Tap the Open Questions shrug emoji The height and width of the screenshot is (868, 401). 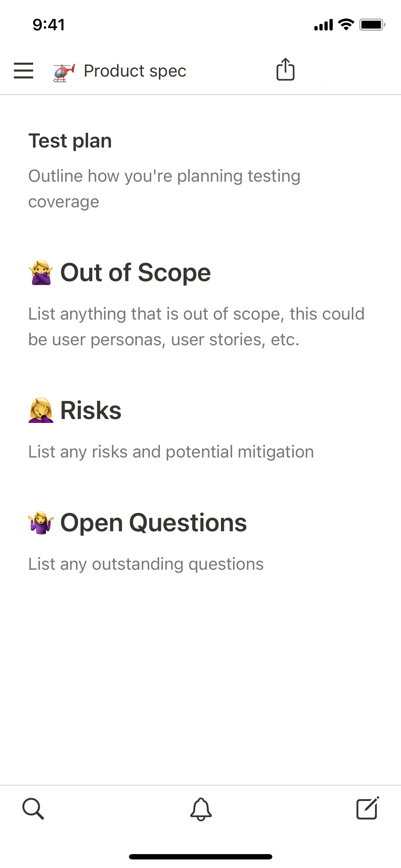(41, 523)
